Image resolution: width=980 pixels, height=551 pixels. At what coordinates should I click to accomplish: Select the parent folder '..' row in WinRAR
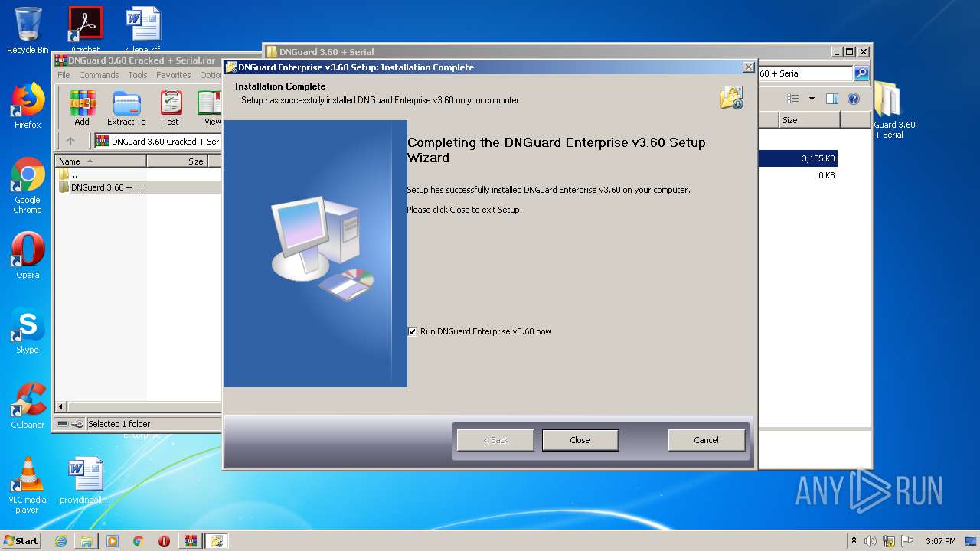pos(138,174)
